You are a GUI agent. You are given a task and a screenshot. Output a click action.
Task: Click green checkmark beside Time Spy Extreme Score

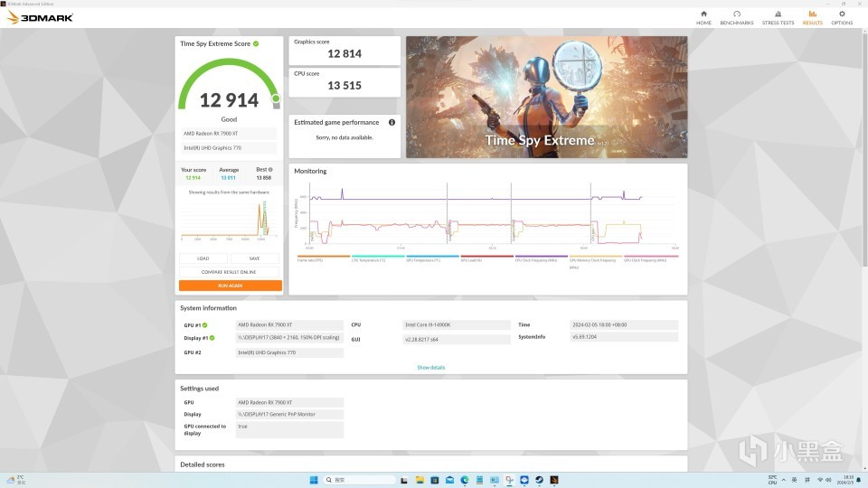(x=256, y=43)
